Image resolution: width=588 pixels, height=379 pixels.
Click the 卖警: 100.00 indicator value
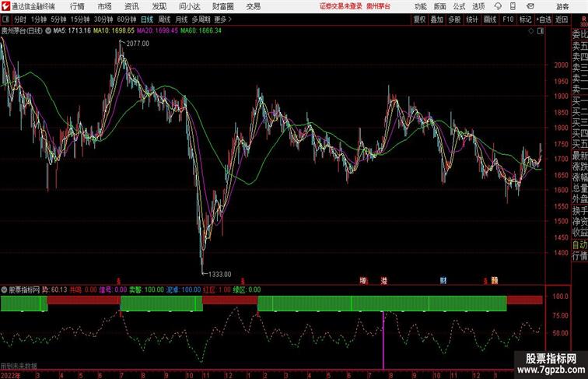(x=147, y=290)
